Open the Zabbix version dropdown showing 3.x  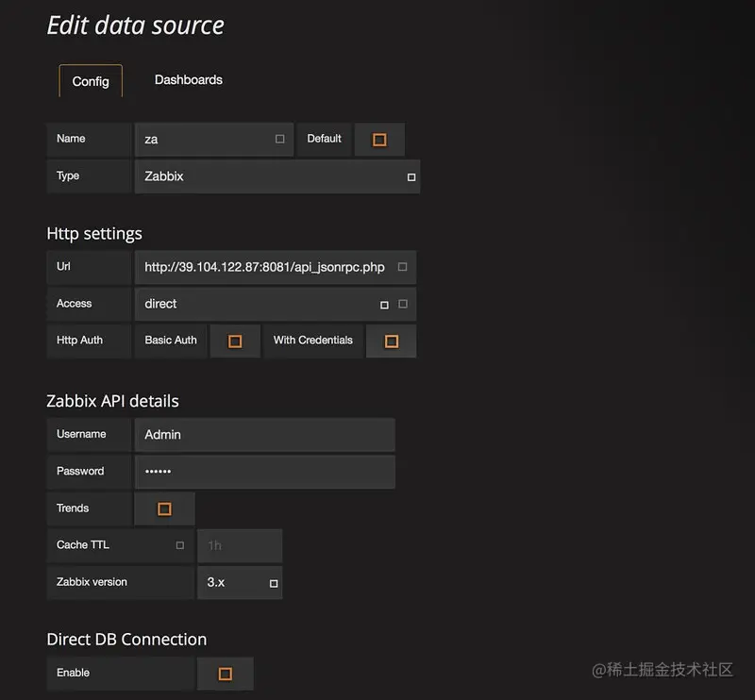pos(240,582)
